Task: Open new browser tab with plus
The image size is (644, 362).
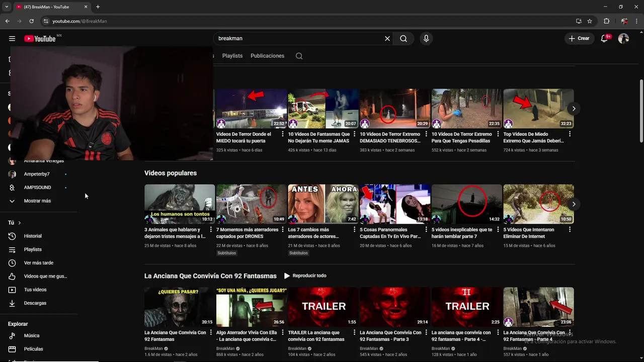Action: tap(98, 7)
